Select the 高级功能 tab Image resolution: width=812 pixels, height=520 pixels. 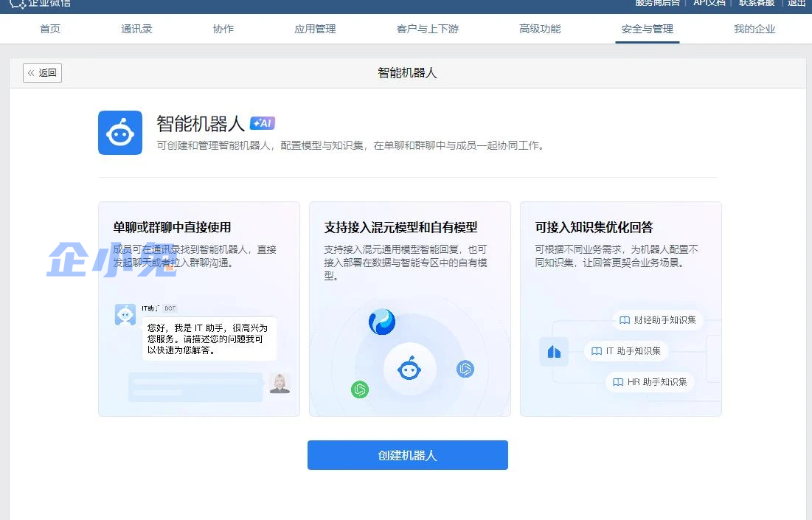540,29
